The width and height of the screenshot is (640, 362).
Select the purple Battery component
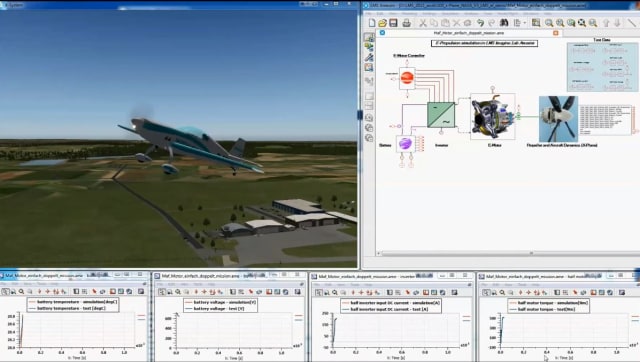405,144
